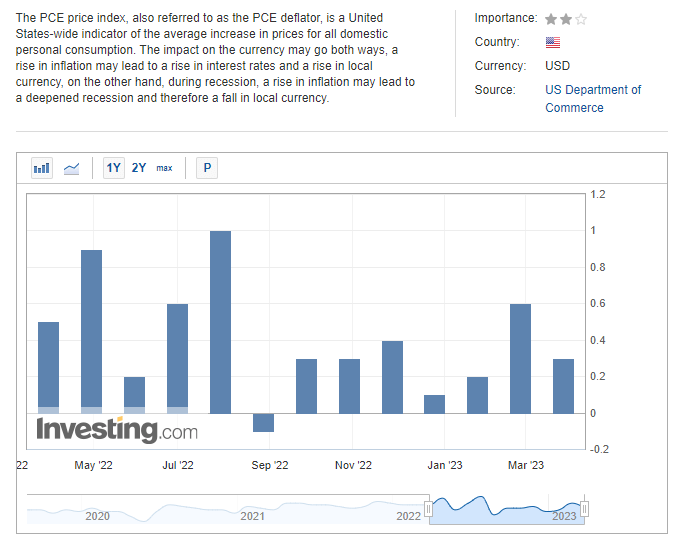The width and height of the screenshot is (680, 549).
Task: Select the 1Y time range
Action: [114, 168]
